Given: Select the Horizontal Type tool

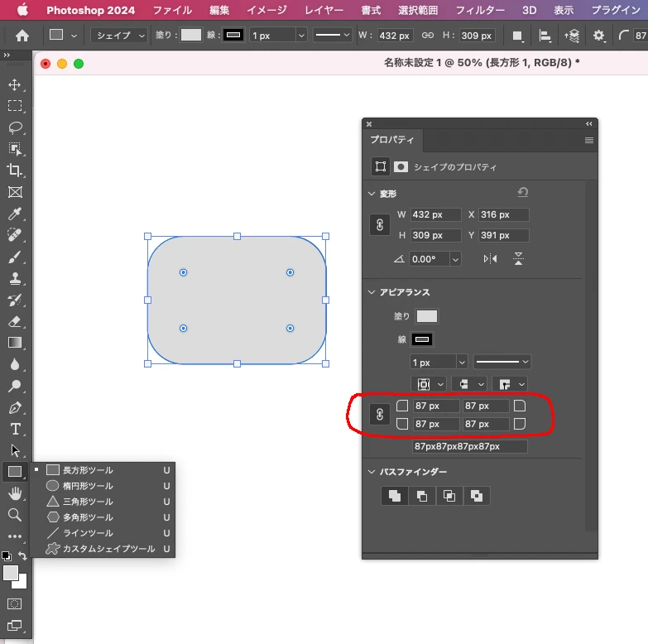Looking at the screenshot, I should (x=15, y=429).
